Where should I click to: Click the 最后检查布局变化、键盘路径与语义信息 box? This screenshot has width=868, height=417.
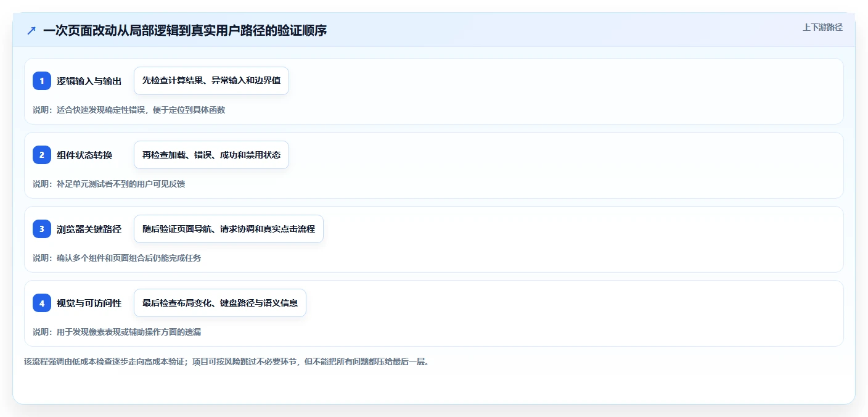point(220,303)
